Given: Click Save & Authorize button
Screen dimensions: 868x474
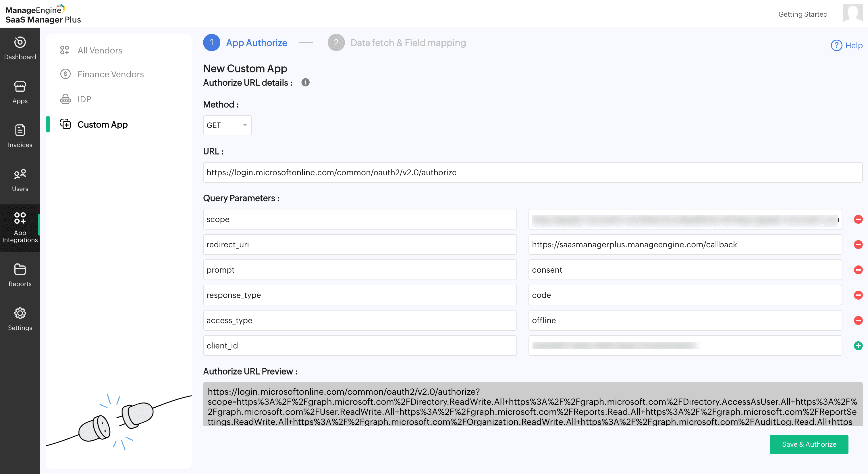Looking at the screenshot, I should 809,444.
